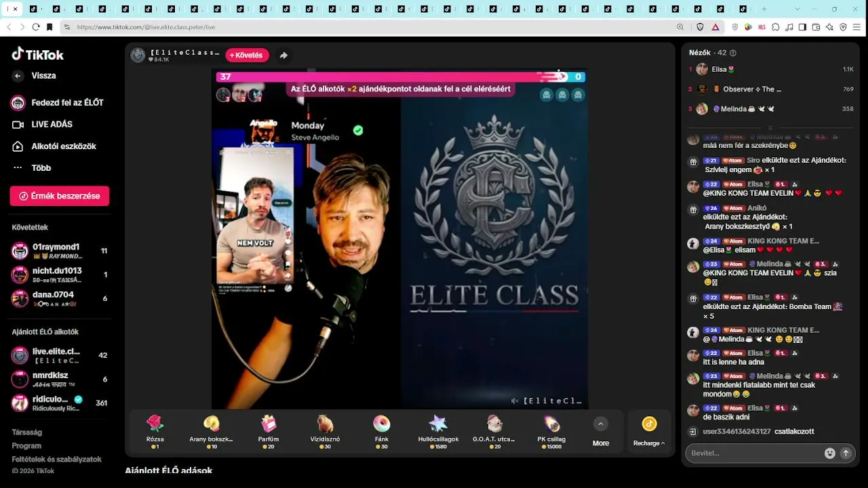Screen dimensions: 868x488
Task: Click the verified badge on ridiculo... entry
Action: point(78,399)
